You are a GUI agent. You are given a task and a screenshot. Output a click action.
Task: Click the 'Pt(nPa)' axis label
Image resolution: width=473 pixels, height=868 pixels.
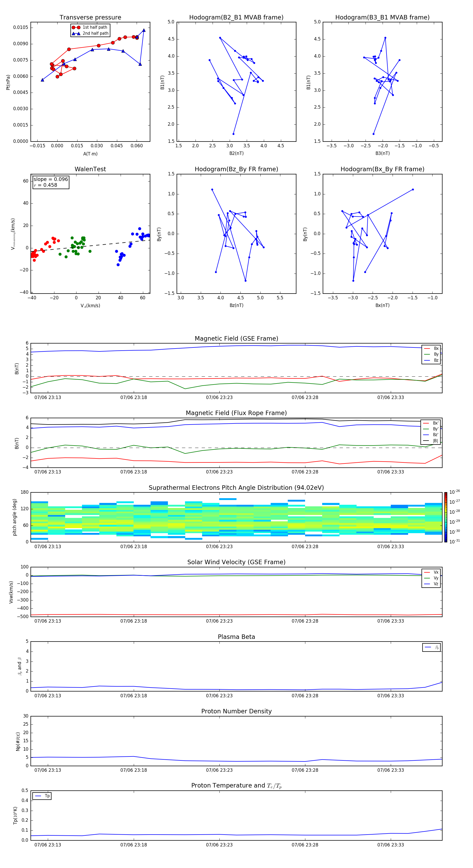[x=8, y=82]
